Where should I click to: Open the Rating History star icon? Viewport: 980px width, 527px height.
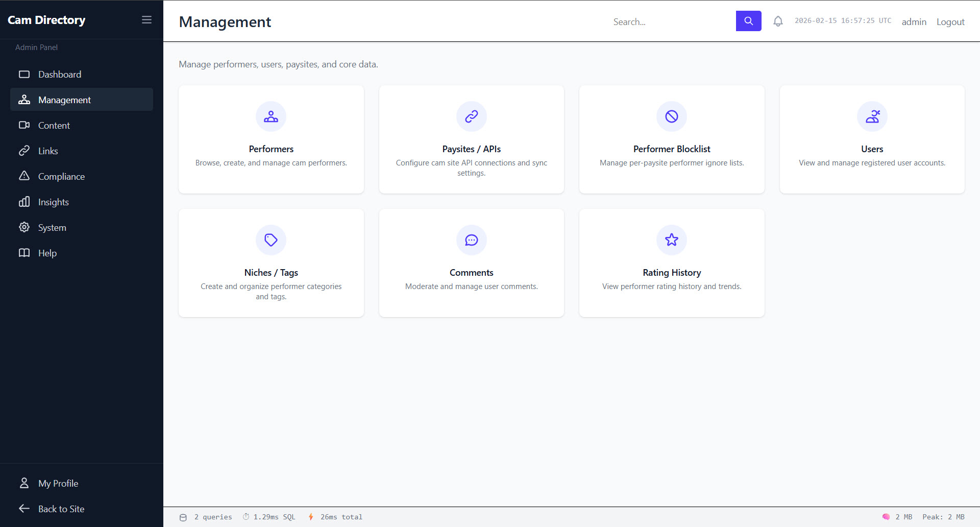click(x=672, y=240)
